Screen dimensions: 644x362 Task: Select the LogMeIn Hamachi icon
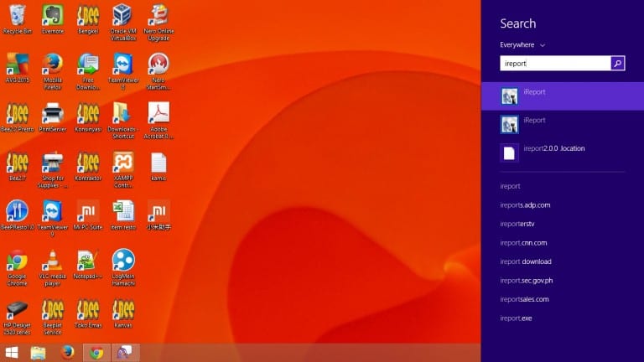pos(123,267)
